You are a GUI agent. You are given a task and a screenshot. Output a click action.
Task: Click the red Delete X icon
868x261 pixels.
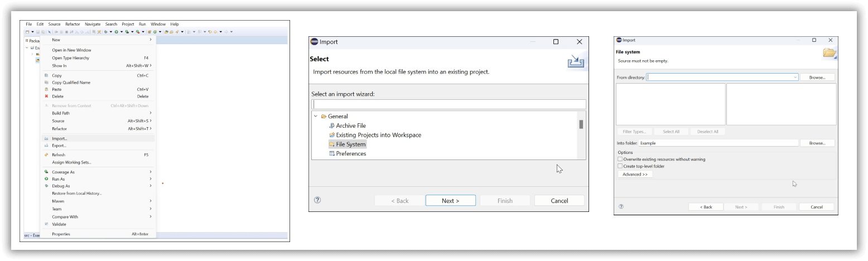[x=46, y=96]
